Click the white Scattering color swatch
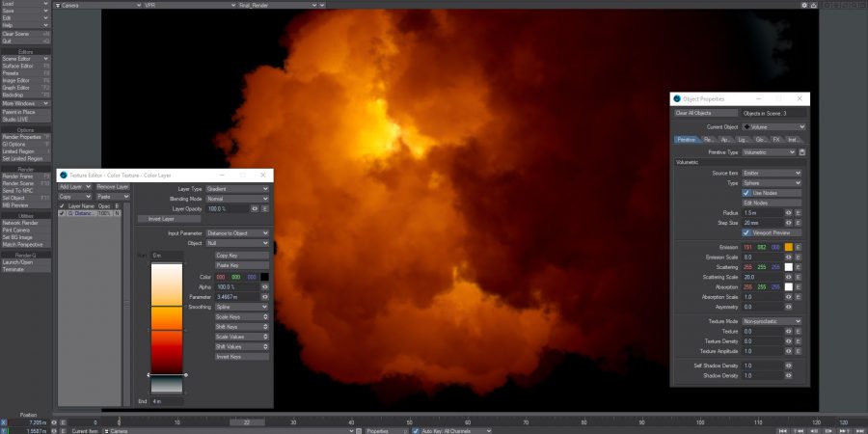The width and height of the screenshot is (868, 434). [788, 267]
